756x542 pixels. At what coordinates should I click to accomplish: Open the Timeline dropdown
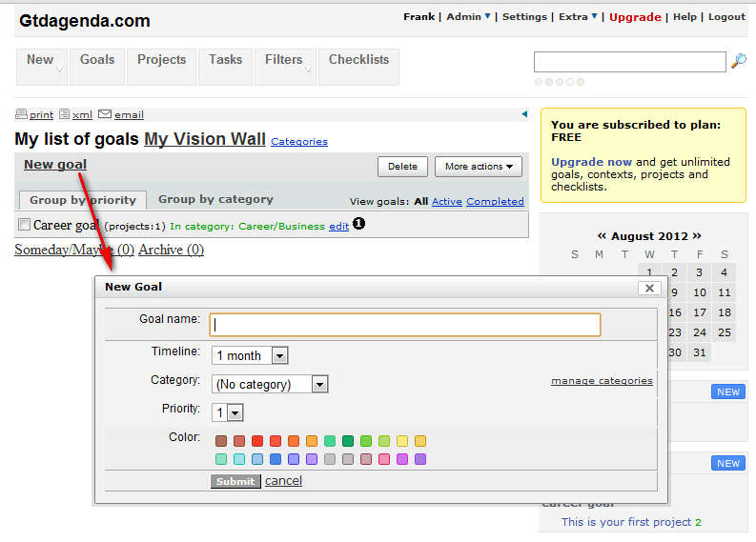pos(279,355)
